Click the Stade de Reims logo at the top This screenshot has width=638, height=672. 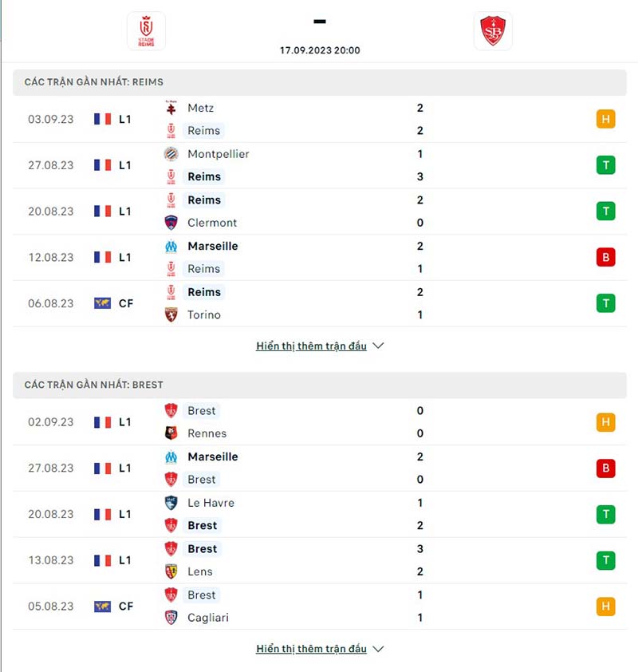click(146, 30)
